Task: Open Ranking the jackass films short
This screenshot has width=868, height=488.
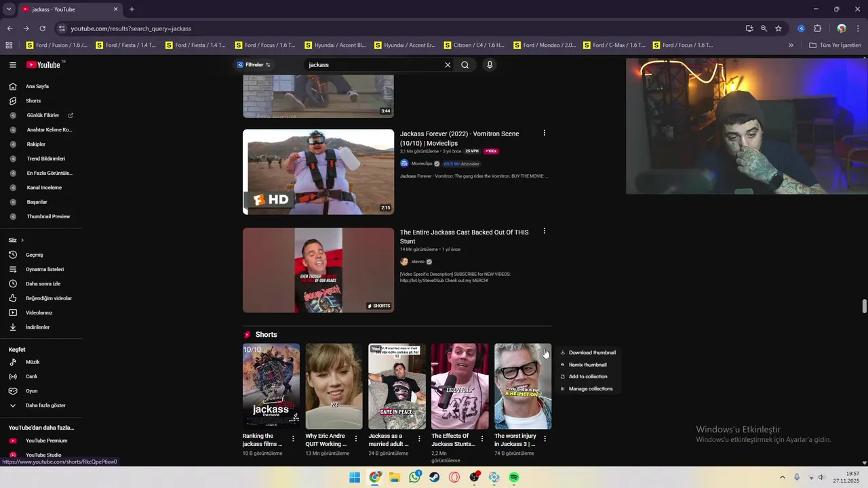Action: pyautogui.click(x=271, y=386)
